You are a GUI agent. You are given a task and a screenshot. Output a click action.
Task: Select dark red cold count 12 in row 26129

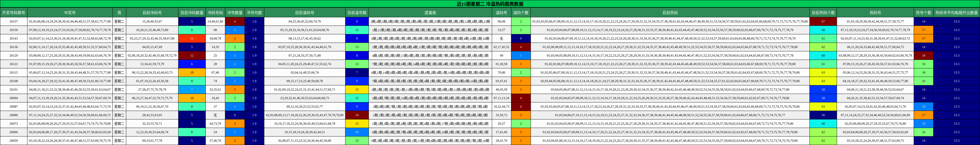[192, 55]
